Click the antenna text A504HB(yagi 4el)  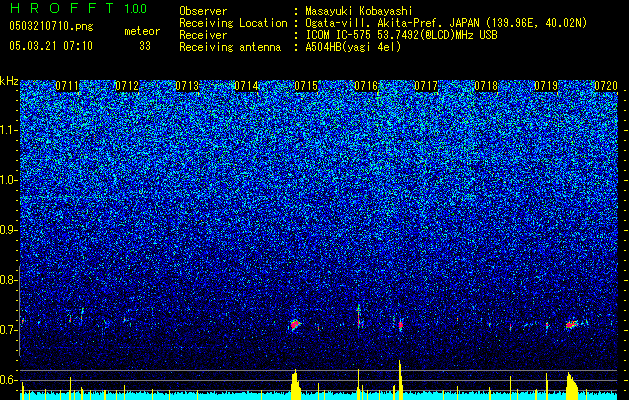pos(353,47)
